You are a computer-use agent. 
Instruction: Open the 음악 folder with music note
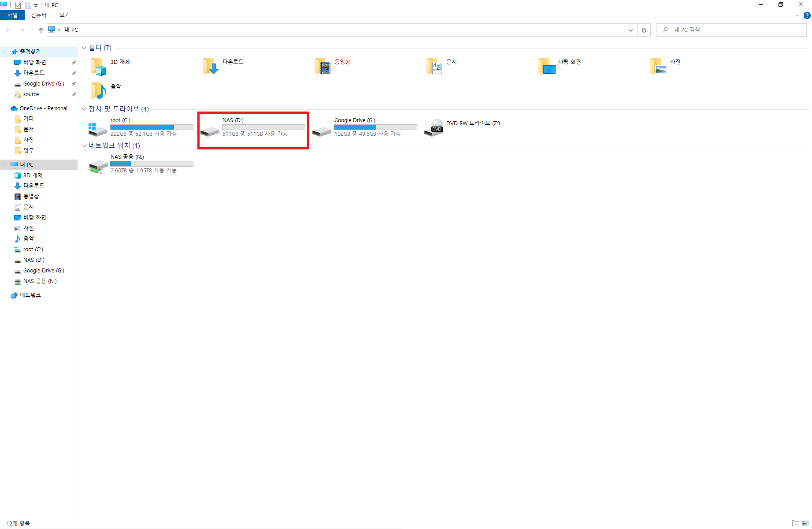[x=99, y=91]
